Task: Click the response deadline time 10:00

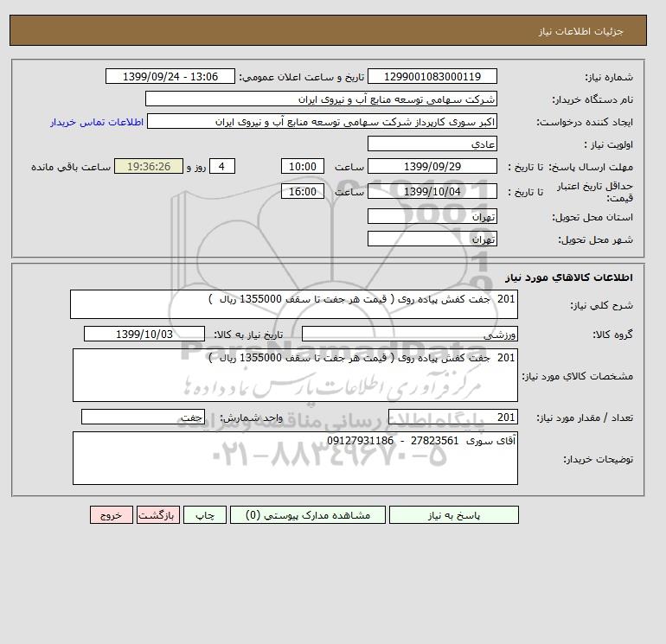Action: point(303,167)
